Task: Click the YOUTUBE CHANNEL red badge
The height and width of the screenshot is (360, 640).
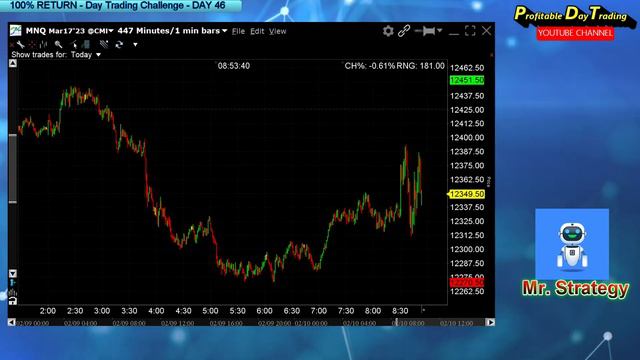Action: [575, 33]
